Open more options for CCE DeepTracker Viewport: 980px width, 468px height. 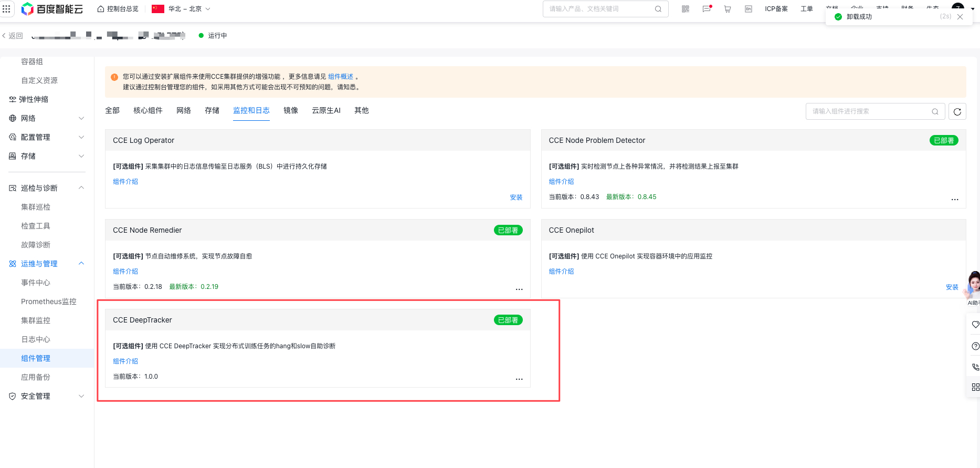click(519, 379)
